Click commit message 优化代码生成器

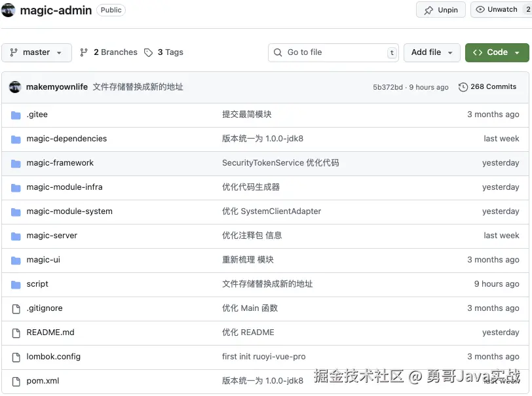tap(251, 187)
